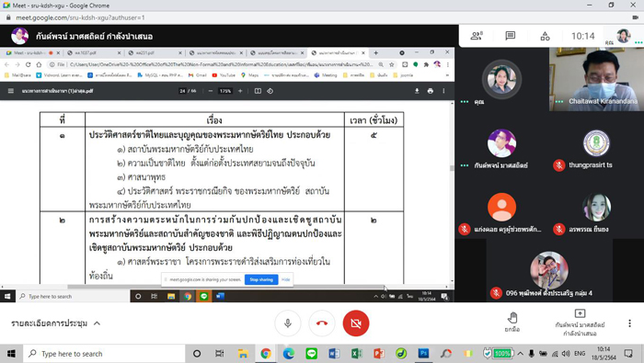Open the meeting chat panel
This screenshot has height=363, width=644.
[x=510, y=36]
